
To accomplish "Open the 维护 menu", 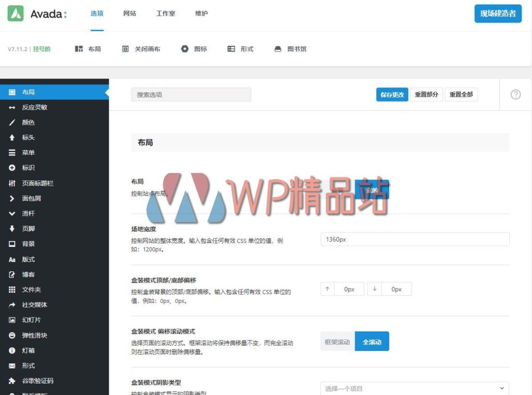I will 202,14.
